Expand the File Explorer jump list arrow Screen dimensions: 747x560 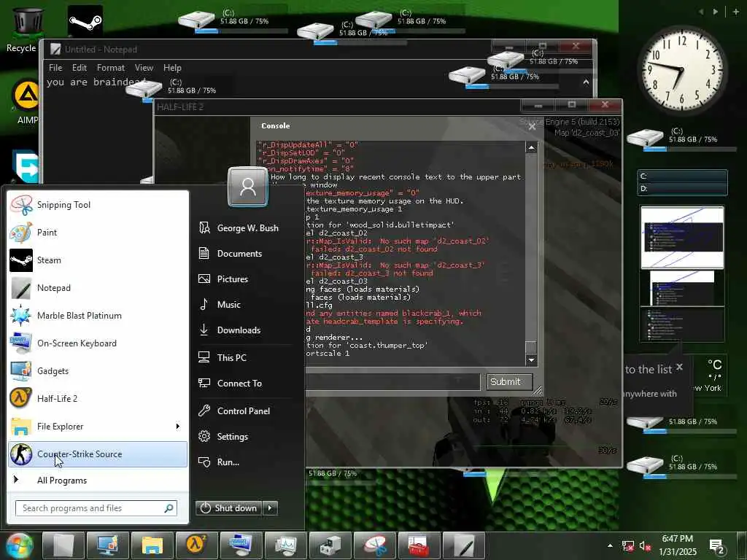point(178,426)
